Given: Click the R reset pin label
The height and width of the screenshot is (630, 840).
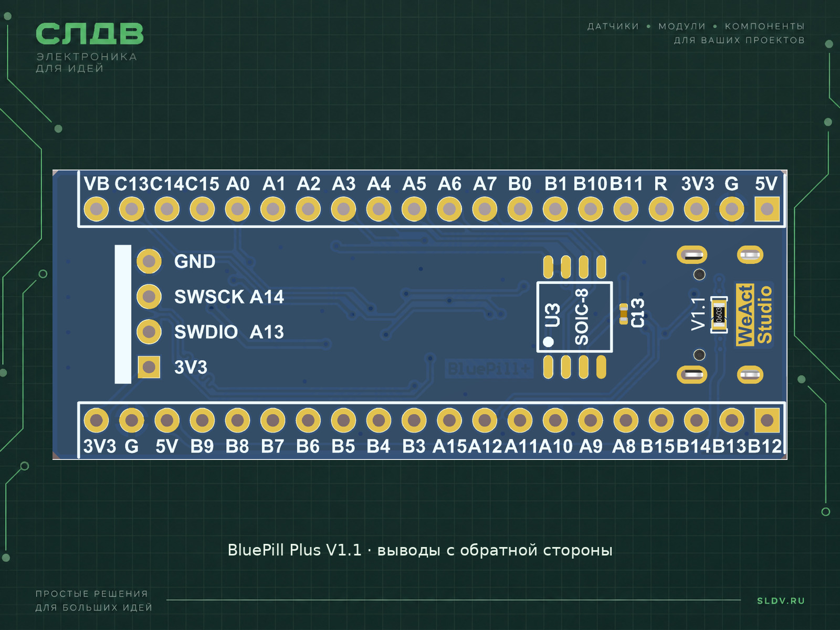Looking at the screenshot, I should pyautogui.click(x=660, y=184).
